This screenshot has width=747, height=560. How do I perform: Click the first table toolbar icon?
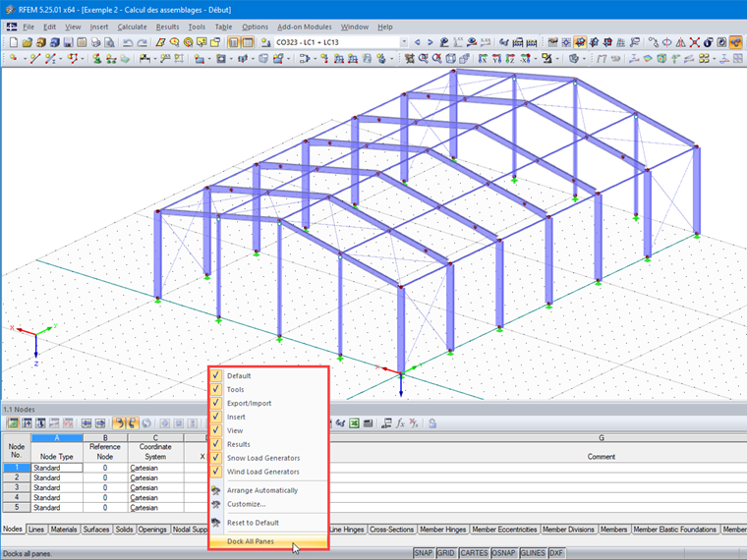(13, 423)
